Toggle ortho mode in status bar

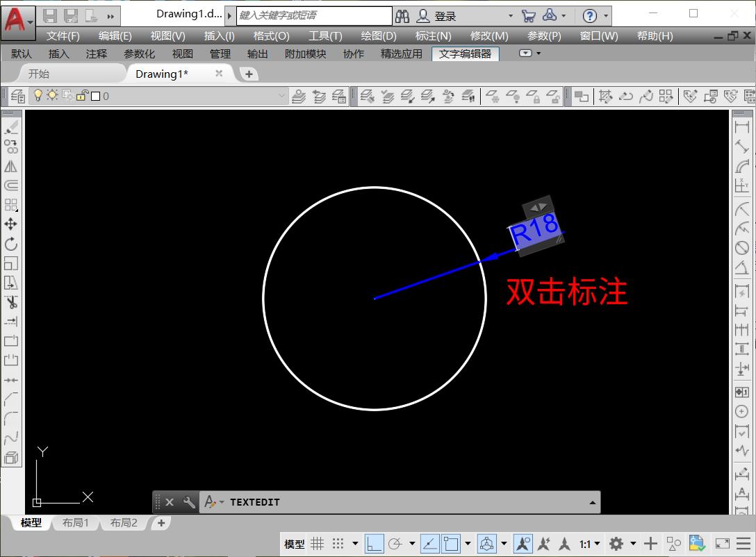tap(374, 544)
